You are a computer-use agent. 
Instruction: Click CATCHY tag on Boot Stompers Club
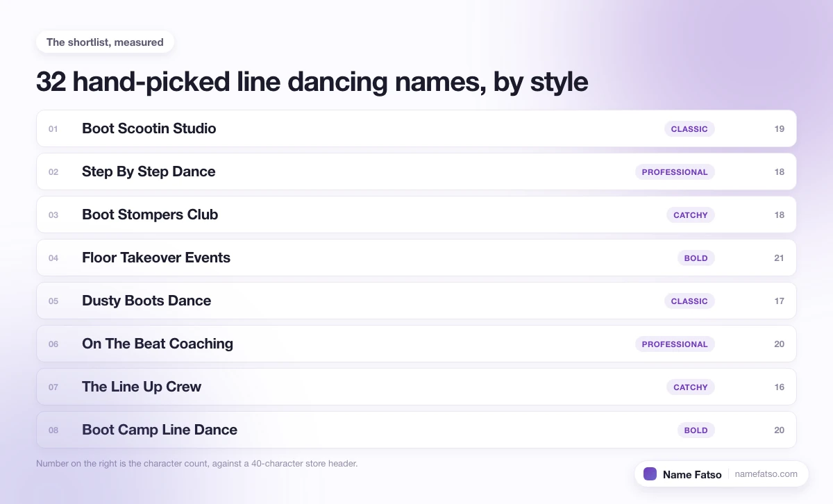(x=691, y=215)
